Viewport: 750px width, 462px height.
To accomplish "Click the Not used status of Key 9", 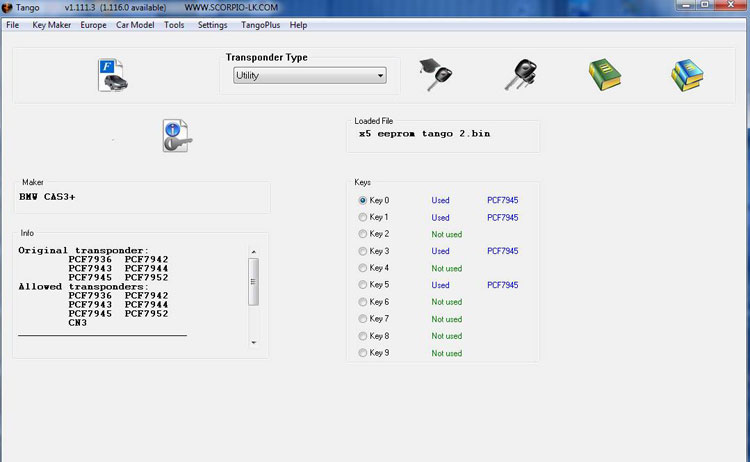I will tap(446, 353).
